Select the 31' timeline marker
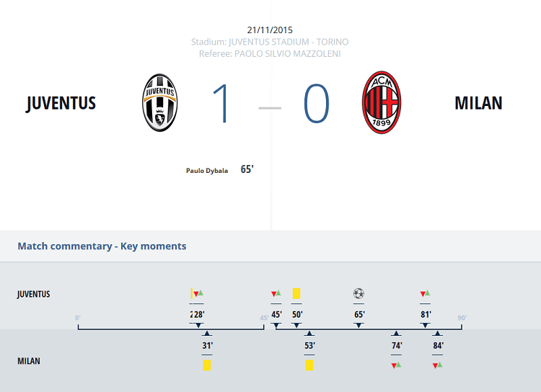This screenshot has width=541, height=392. coord(207,345)
